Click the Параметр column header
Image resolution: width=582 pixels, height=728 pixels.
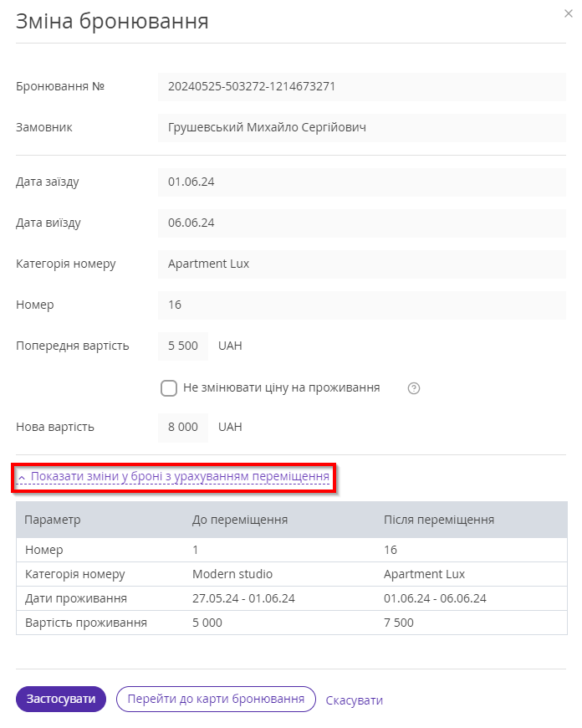(53, 520)
